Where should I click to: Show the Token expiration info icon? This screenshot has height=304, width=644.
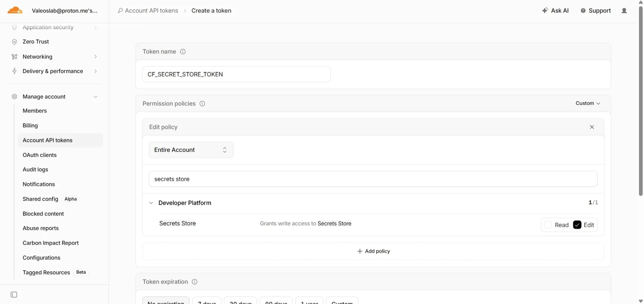[195, 282]
